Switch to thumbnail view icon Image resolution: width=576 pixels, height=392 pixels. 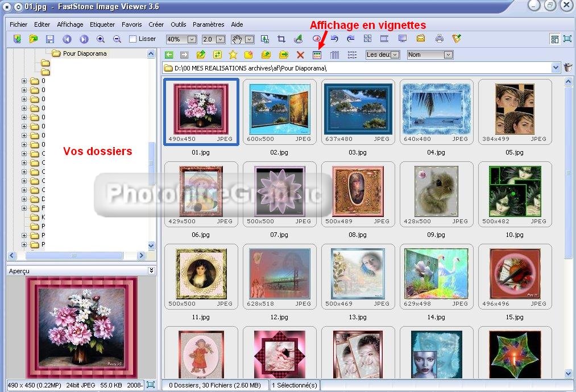[x=317, y=55]
